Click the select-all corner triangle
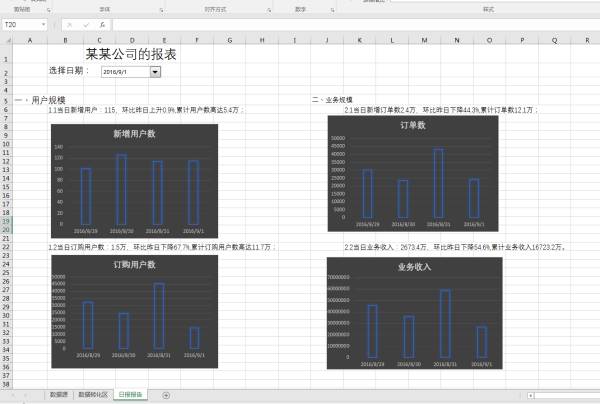The width and height of the screenshot is (600, 404). pyautogui.click(x=8, y=40)
